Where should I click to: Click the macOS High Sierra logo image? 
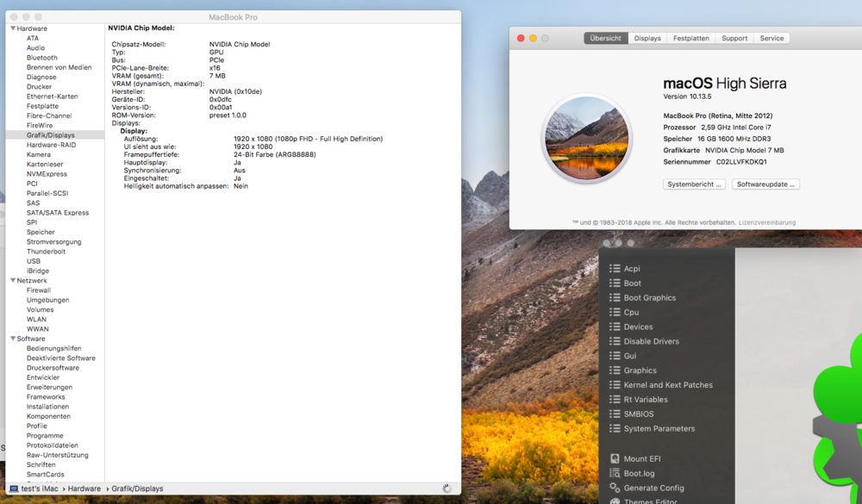tap(586, 139)
